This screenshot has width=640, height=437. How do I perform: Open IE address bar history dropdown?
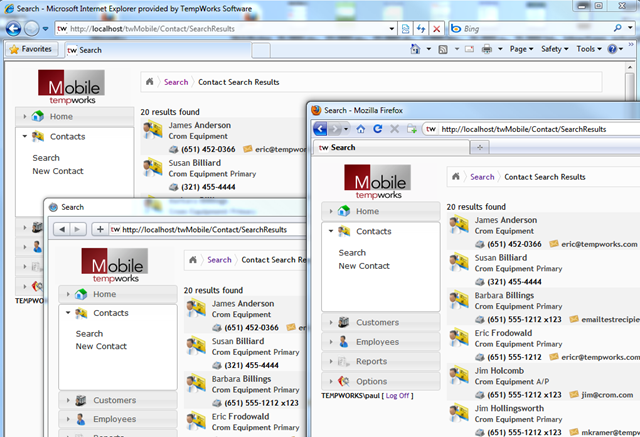pos(392,29)
